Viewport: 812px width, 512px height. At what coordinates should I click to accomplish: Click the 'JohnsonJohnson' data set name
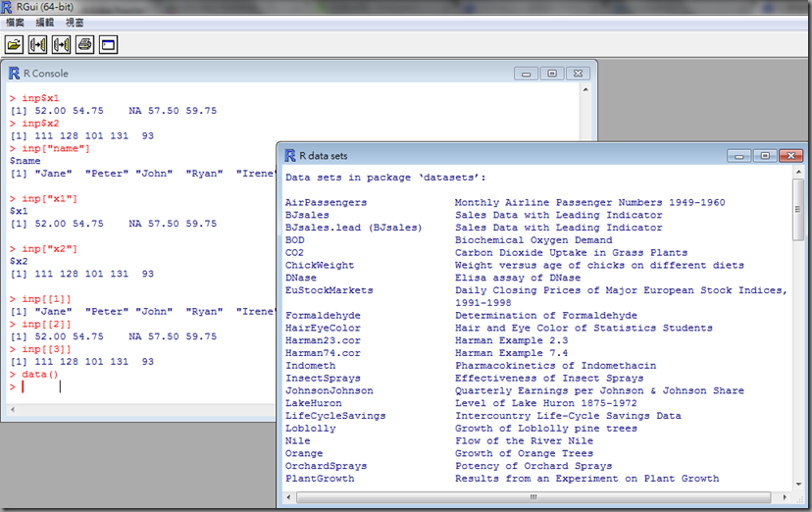tap(329, 390)
